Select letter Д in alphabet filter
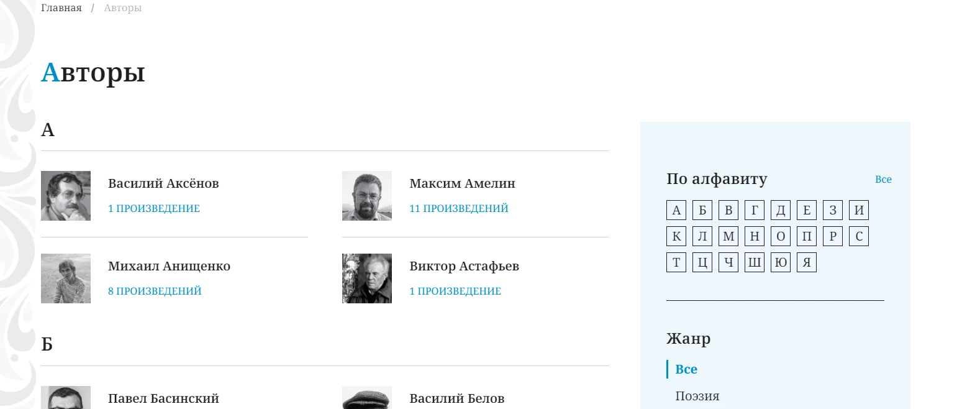Image resolution: width=980 pixels, height=409 pixels. tap(781, 210)
